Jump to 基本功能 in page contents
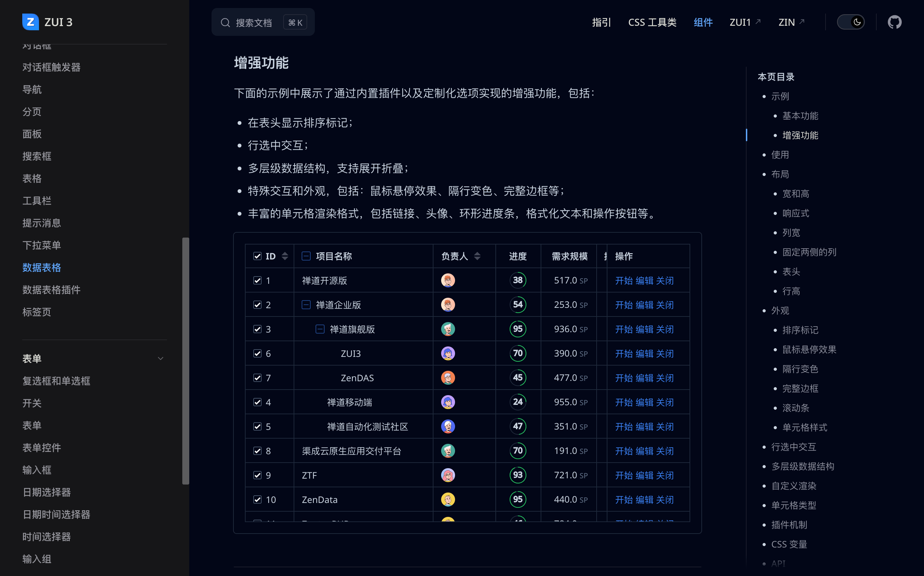This screenshot has height=576, width=924. (800, 116)
